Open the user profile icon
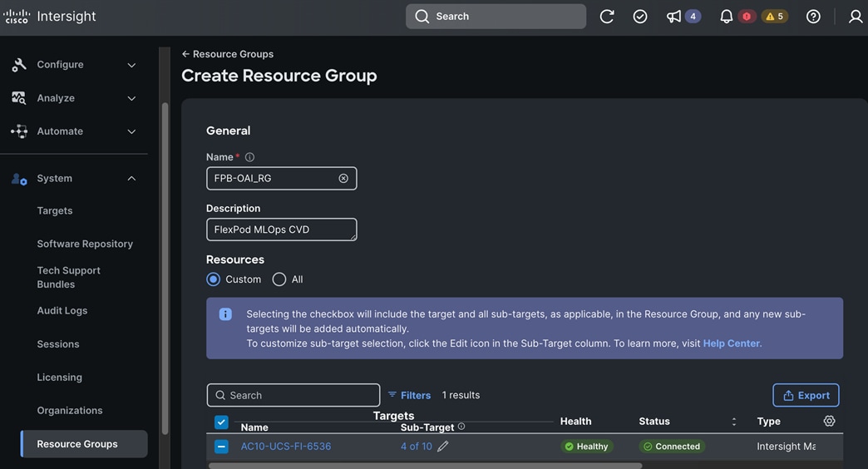This screenshot has height=469, width=868. point(856,17)
